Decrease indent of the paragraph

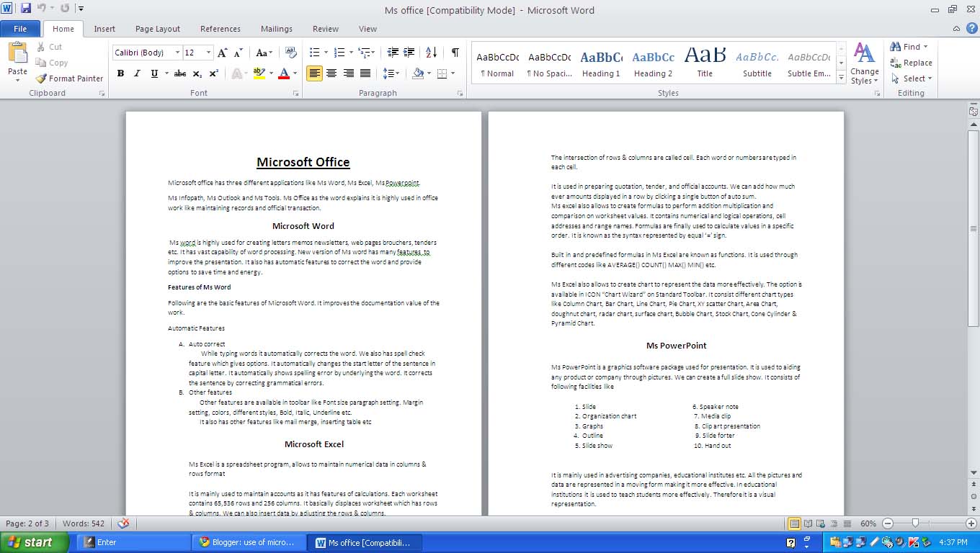pos(393,53)
